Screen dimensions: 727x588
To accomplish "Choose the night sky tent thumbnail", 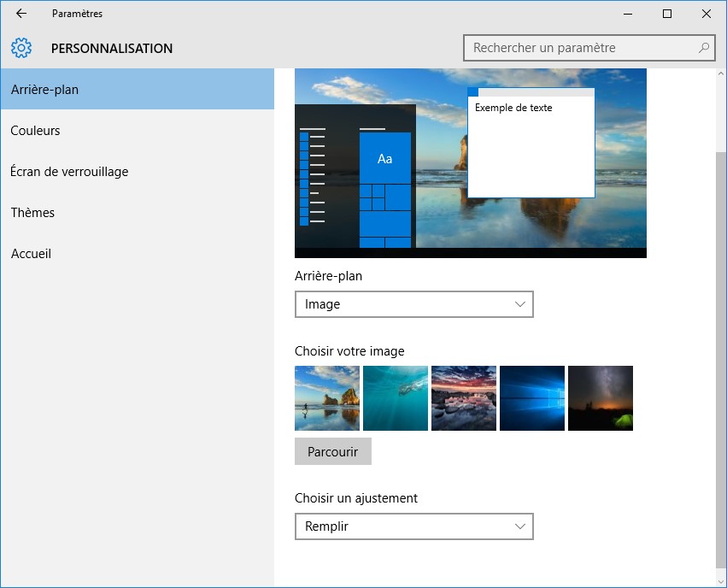I will (601, 398).
